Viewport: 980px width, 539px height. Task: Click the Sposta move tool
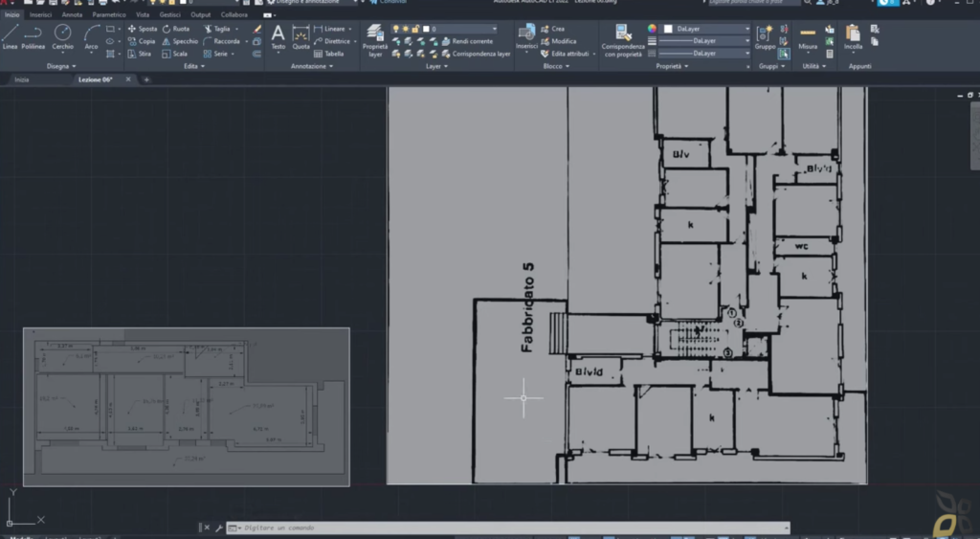click(143, 29)
